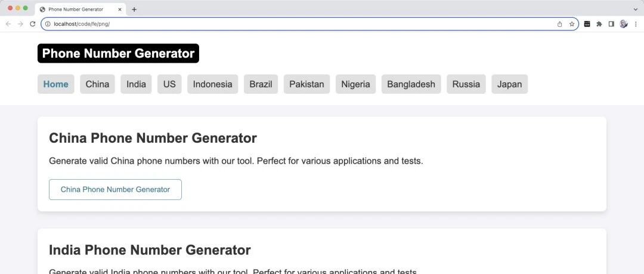Toggle the browser side panel
Viewport: 644px width, 274px height.
(x=611, y=24)
